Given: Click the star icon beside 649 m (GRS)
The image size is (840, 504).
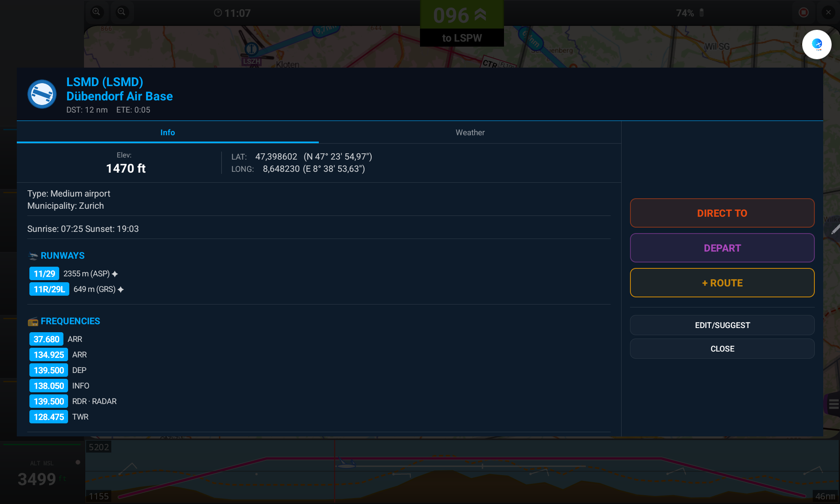Looking at the screenshot, I should (121, 289).
